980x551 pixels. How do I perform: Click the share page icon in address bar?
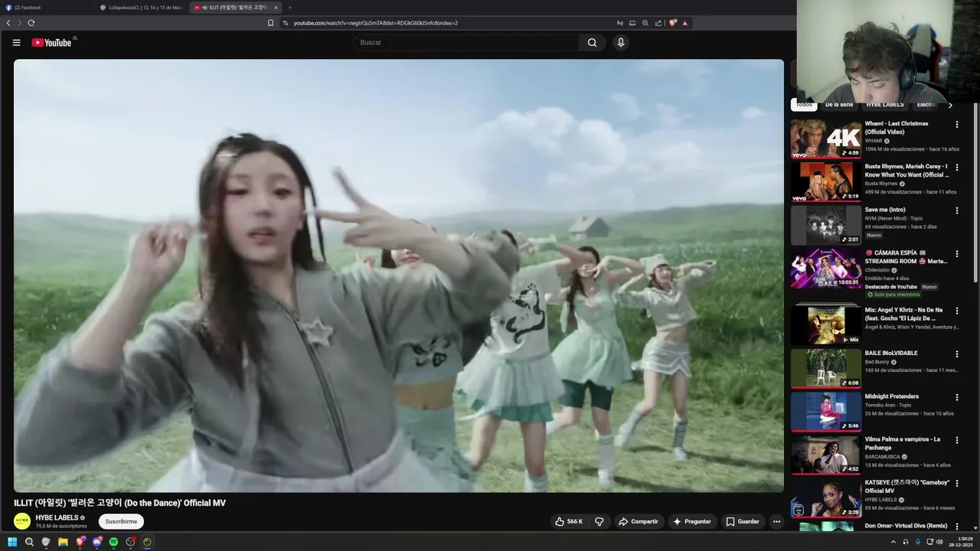(x=658, y=23)
